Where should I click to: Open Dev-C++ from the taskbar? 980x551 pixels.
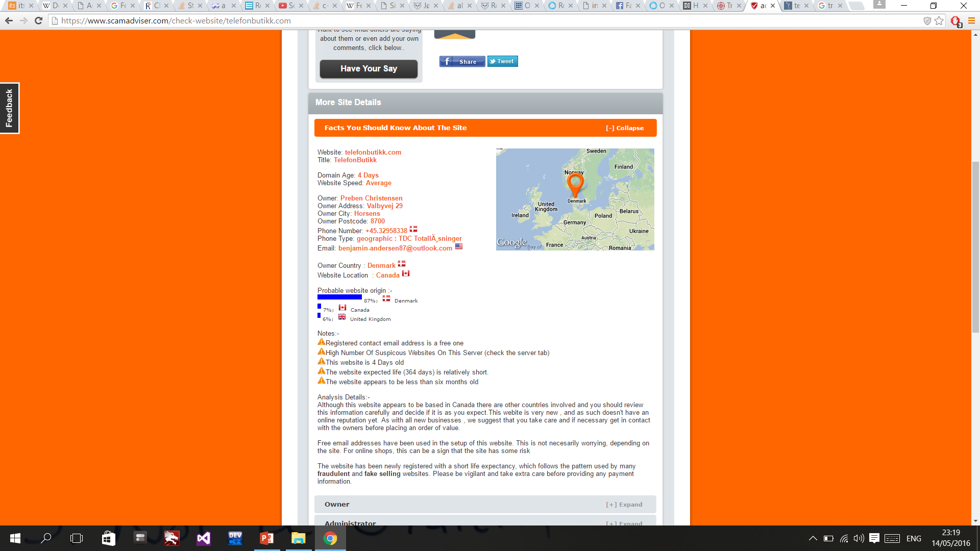coord(235,538)
